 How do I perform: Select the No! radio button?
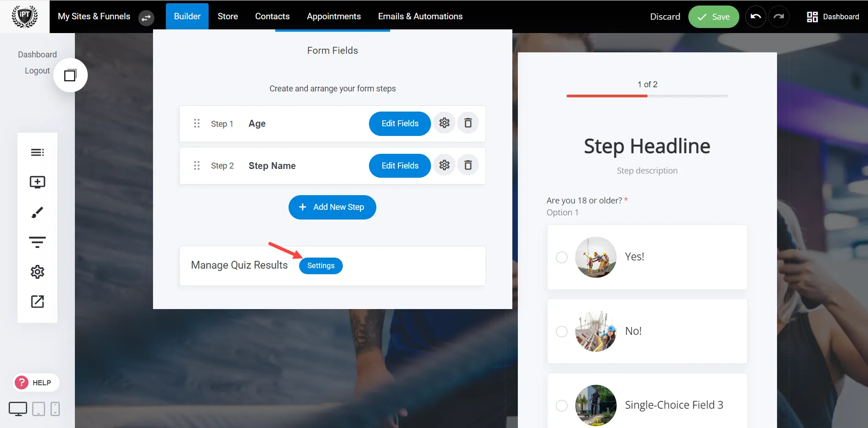pyautogui.click(x=562, y=332)
